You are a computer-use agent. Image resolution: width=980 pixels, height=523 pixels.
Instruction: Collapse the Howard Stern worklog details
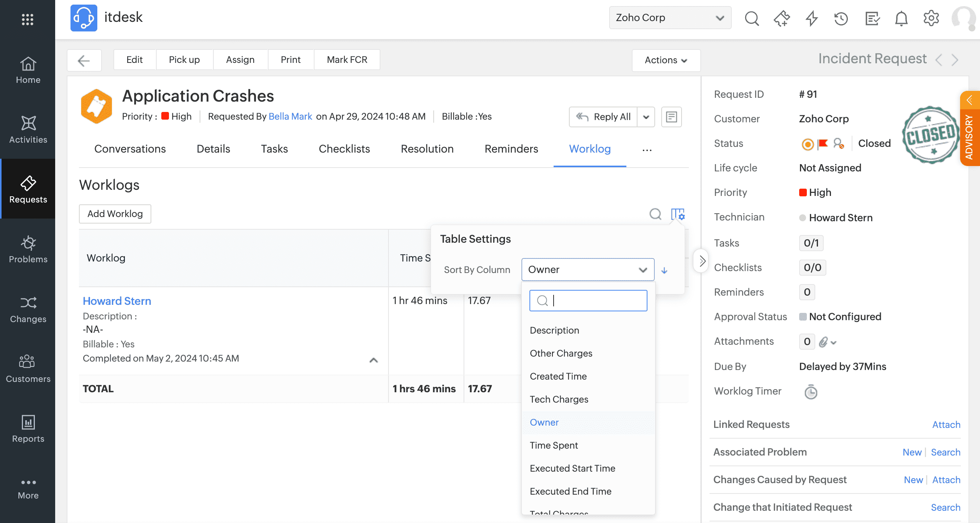(374, 360)
